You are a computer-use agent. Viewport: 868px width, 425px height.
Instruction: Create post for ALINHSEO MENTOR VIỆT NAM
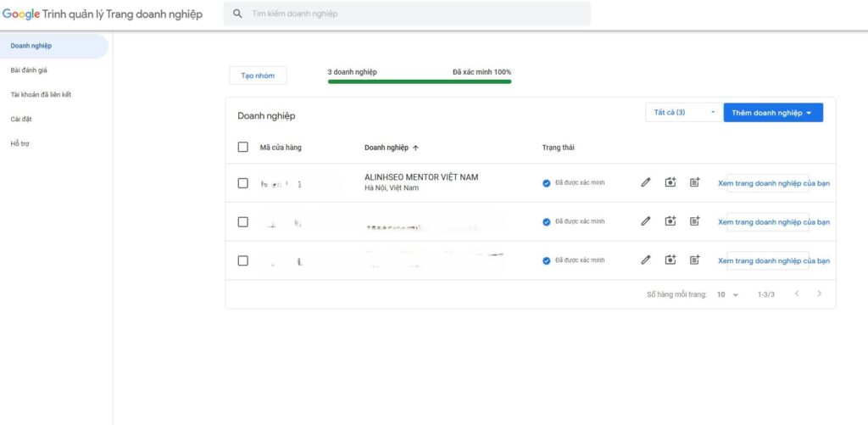point(695,182)
